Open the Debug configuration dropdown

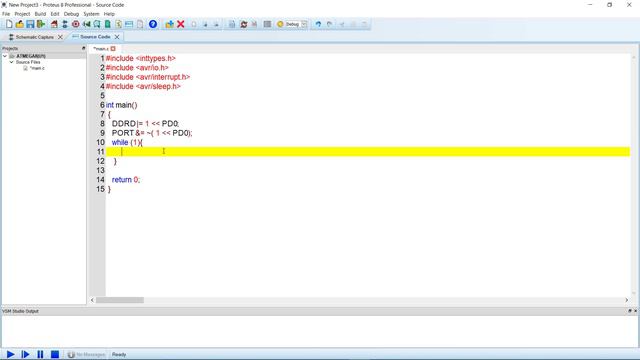304,24
